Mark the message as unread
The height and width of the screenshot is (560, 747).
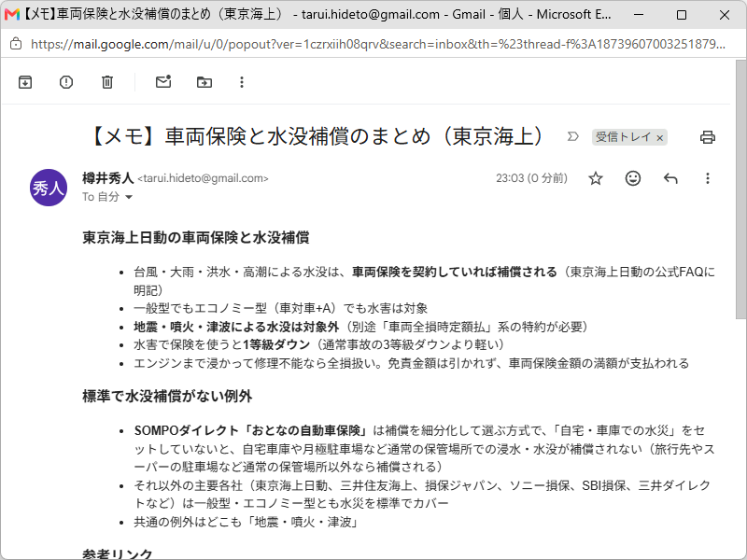163,82
